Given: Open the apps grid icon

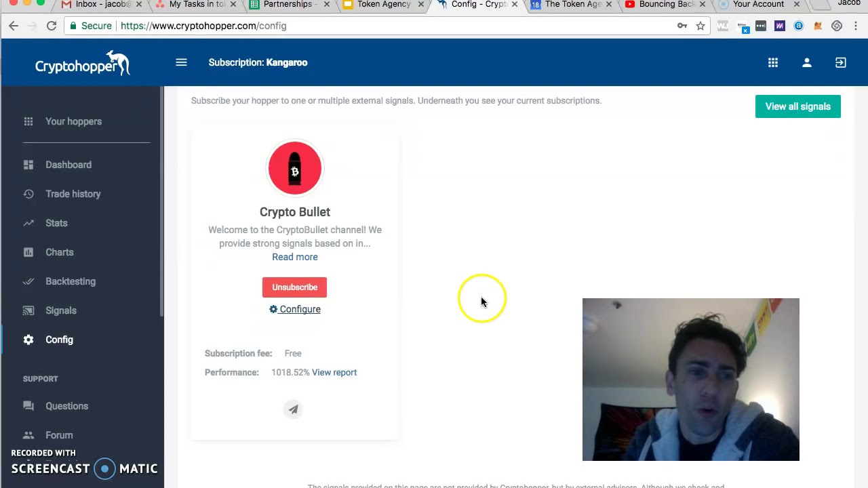Looking at the screenshot, I should (773, 62).
